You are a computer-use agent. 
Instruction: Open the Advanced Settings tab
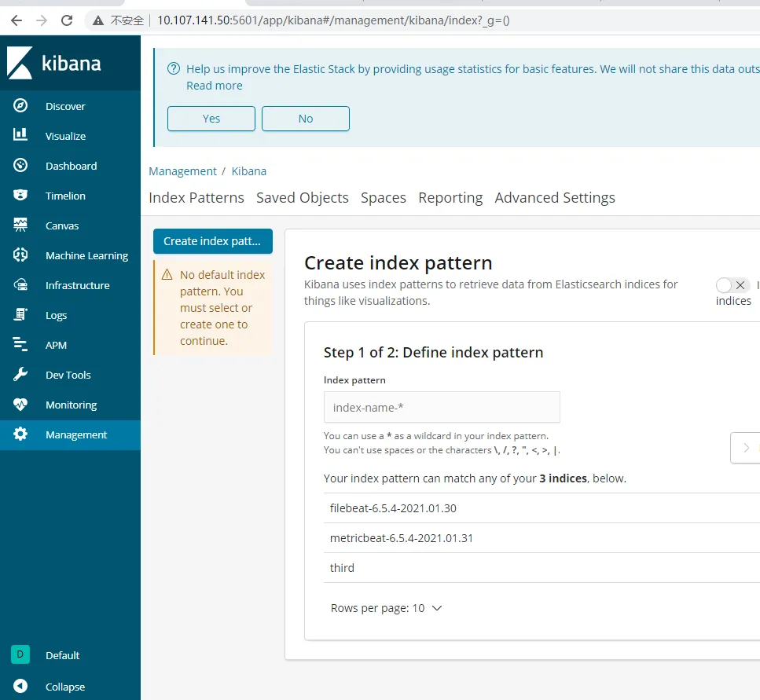[x=554, y=198]
